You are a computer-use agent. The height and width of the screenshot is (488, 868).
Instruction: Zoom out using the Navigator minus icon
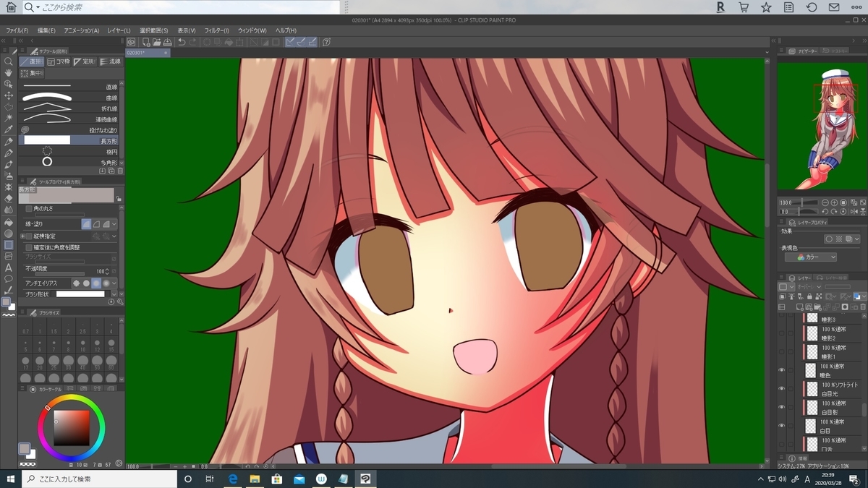[x=825, y=202]
